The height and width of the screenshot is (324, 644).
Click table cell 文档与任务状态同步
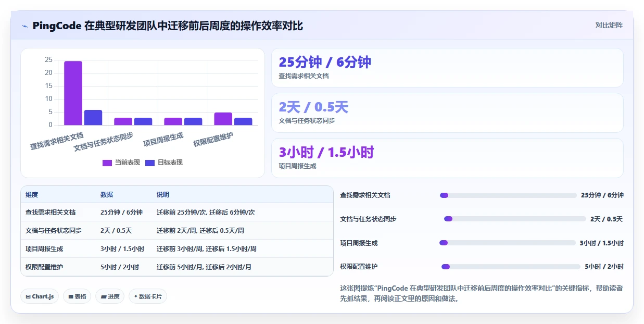click(x=54, y=231)
